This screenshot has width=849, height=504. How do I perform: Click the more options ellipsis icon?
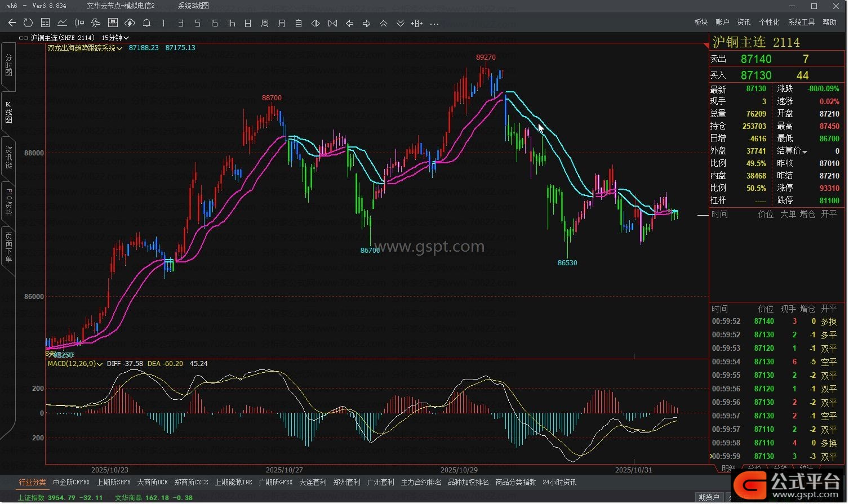434,24
